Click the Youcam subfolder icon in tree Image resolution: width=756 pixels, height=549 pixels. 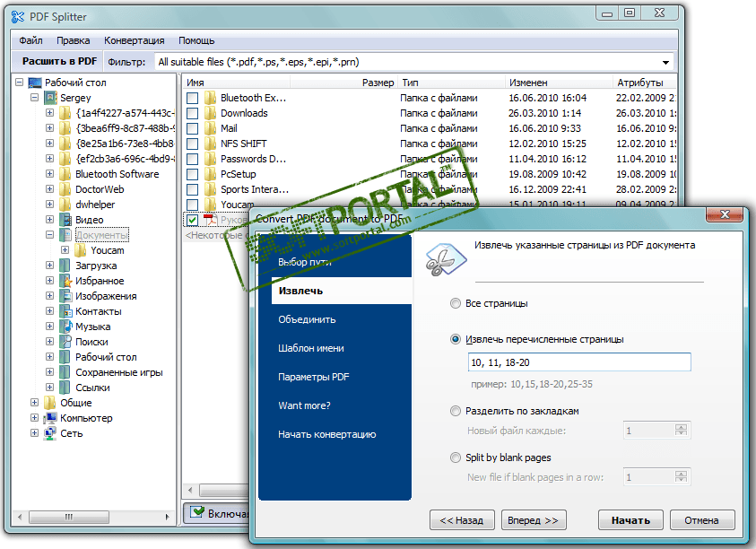click(81, 250)
